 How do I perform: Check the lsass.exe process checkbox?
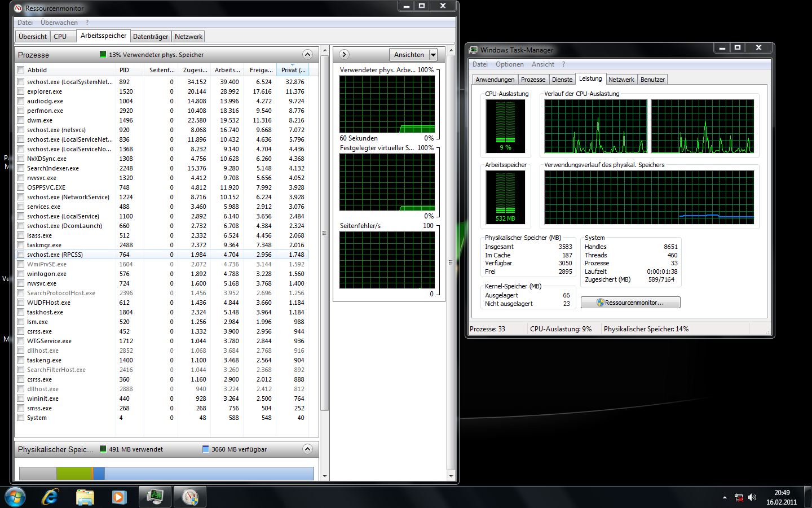coord(21,235)
